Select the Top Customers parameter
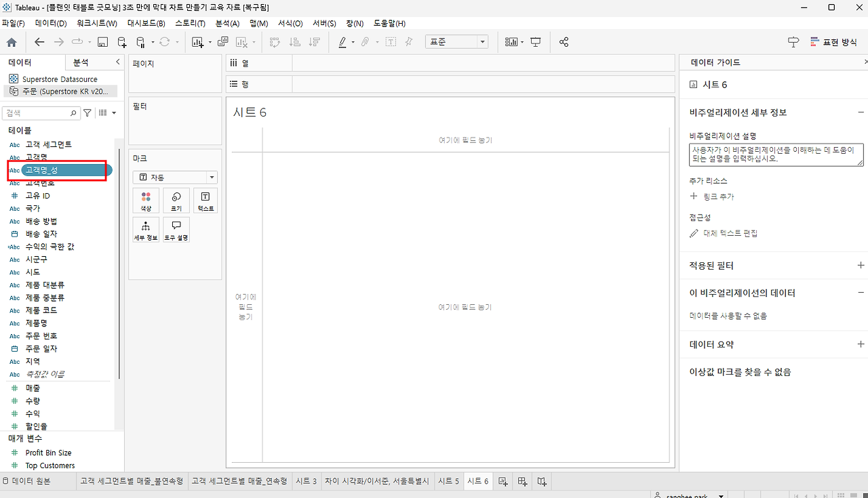Image resolution: width=868 pixels, height=498 pixels. point(50,465)
